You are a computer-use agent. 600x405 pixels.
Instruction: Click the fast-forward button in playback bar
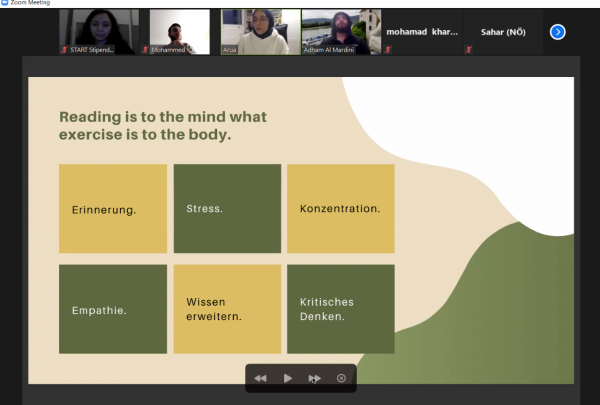pyautogui.click(x=314, y=378)
